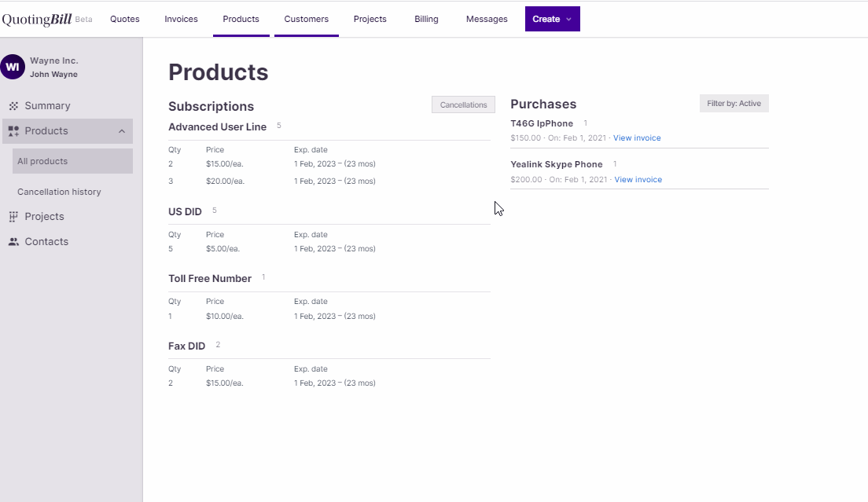Navigate to the Billing tab
The width and height of the screenshot is (868, 502).
click(x=426, y=19)
